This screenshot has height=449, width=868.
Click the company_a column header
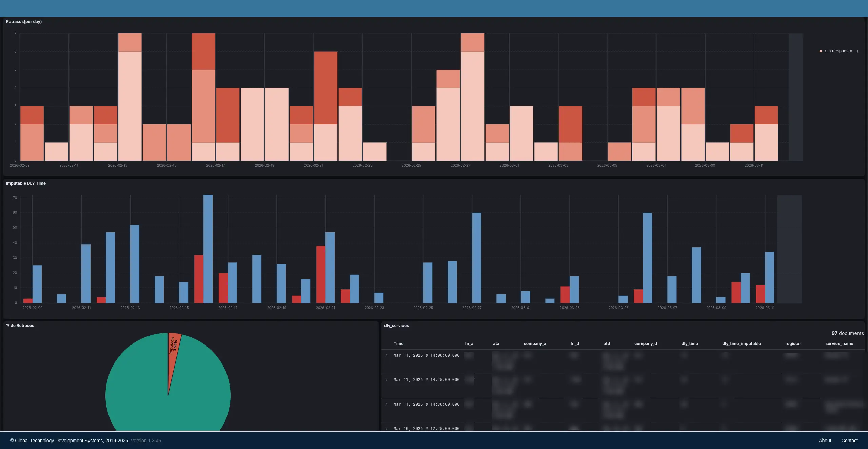pos(535,344)
